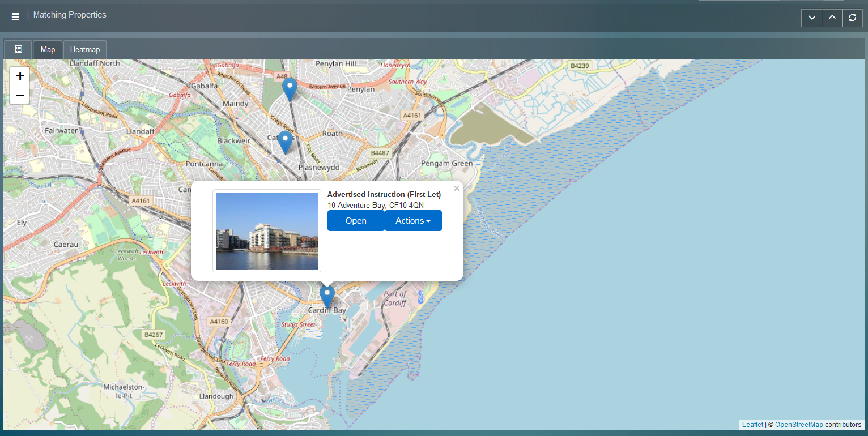Screen dimensions: 868x436
Task: Click the Matching Properties title
Action: (x=70, y=15)
